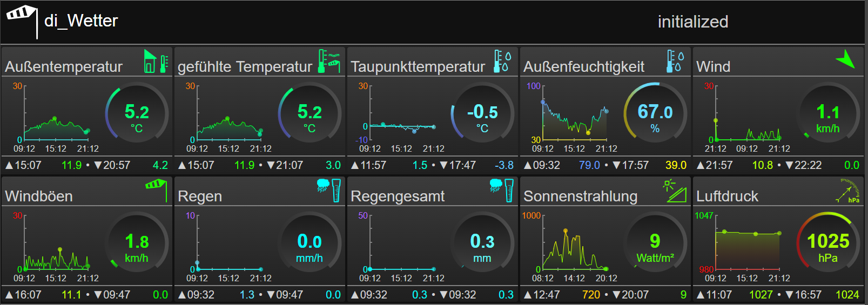Click the Regen rain gauge icon
The height and width of the screenshot is (305, 868).
(329, 190)
